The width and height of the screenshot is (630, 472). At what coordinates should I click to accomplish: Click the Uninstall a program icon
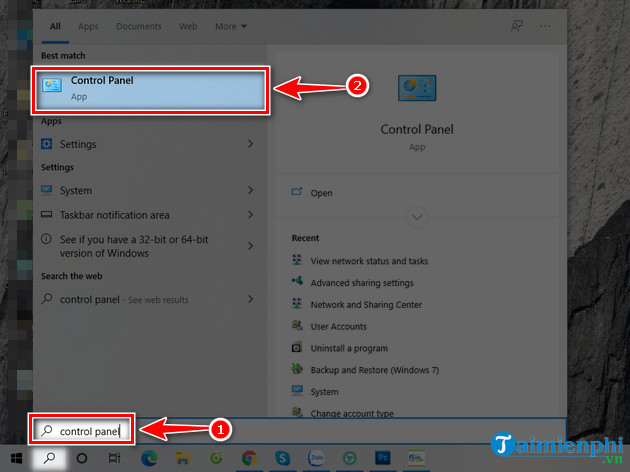pyautogui.click(x=297, y=347)
